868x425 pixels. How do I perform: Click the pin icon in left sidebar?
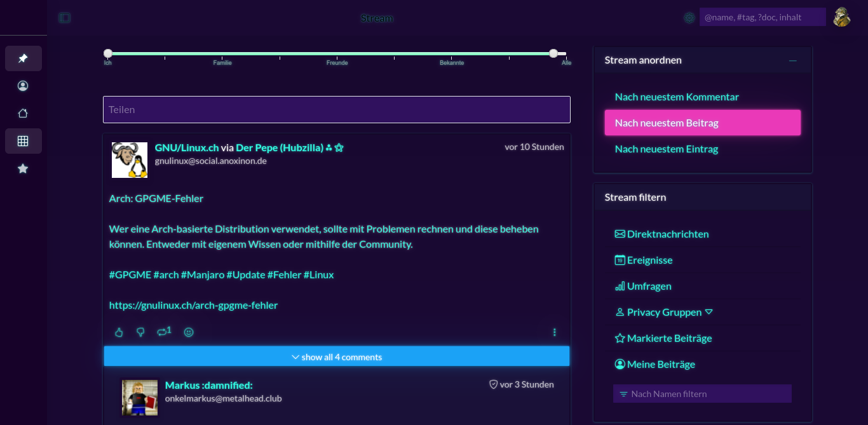23,58
